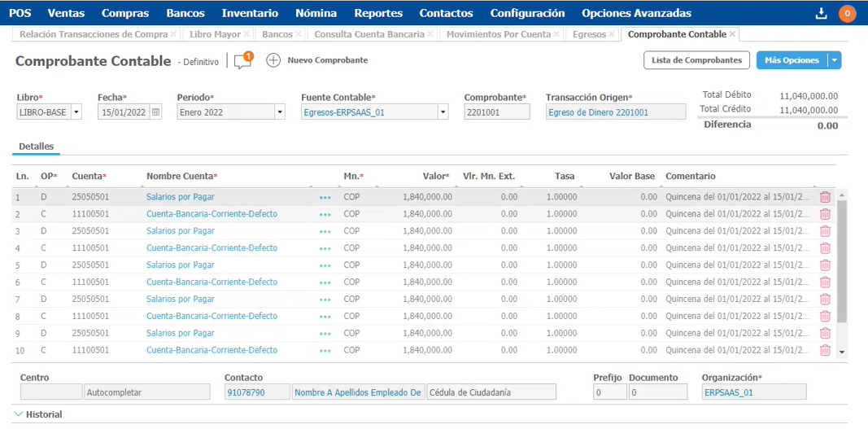Close the Bancos tab
The width and height of the screenshot is (868, 429).
[x=299, y=34]
